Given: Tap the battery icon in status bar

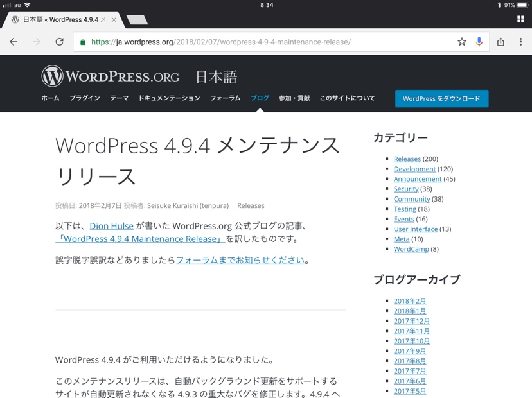Looking at the screenshot, I should click(x=523, y=5).
